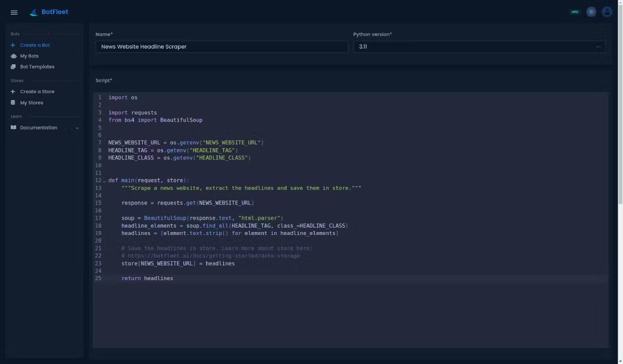Click the 'soup = BeautifulSoup' line

point(203,218)
